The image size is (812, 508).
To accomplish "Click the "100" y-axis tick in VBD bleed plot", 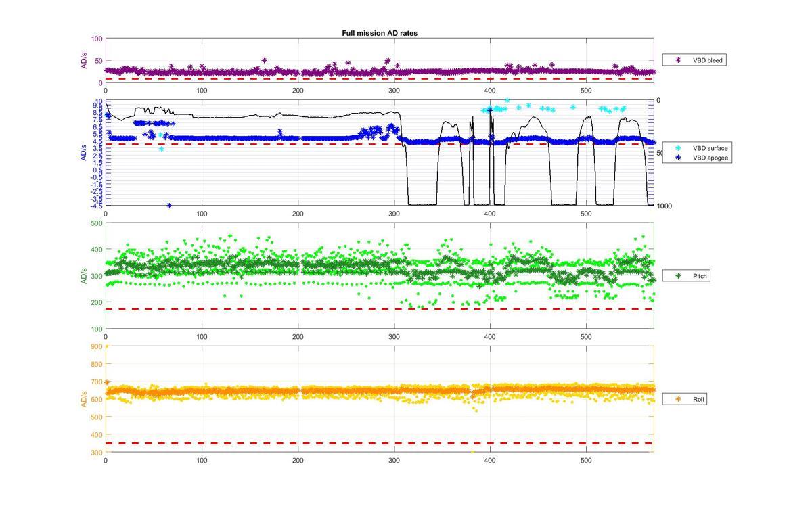I will 96,39.
